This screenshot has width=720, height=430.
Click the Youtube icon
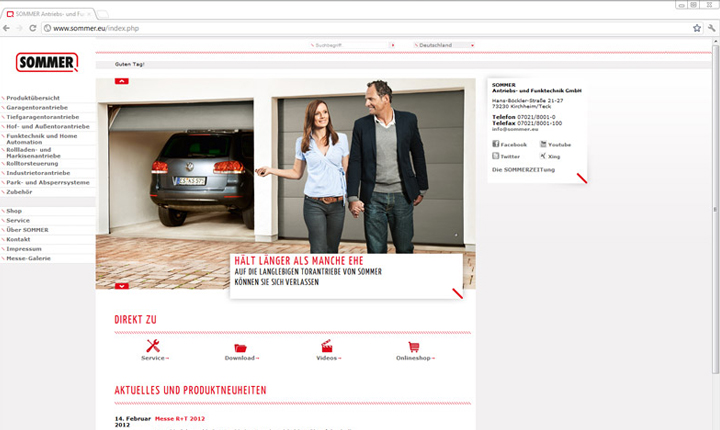(x=543, y=144)
